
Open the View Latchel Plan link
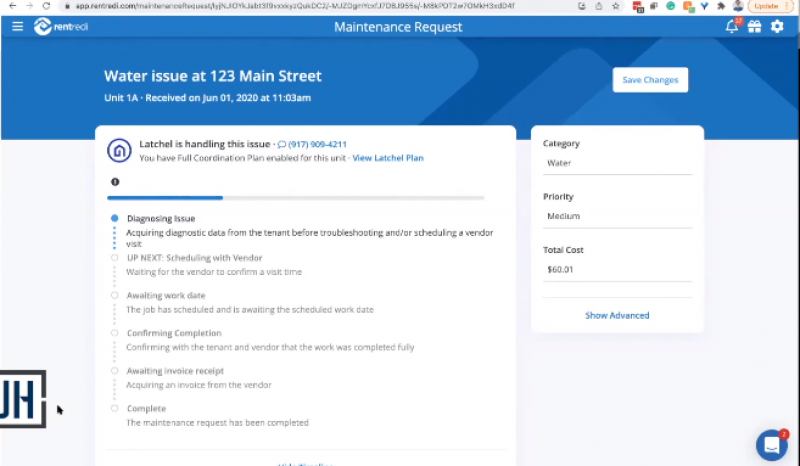pos(388,158)
